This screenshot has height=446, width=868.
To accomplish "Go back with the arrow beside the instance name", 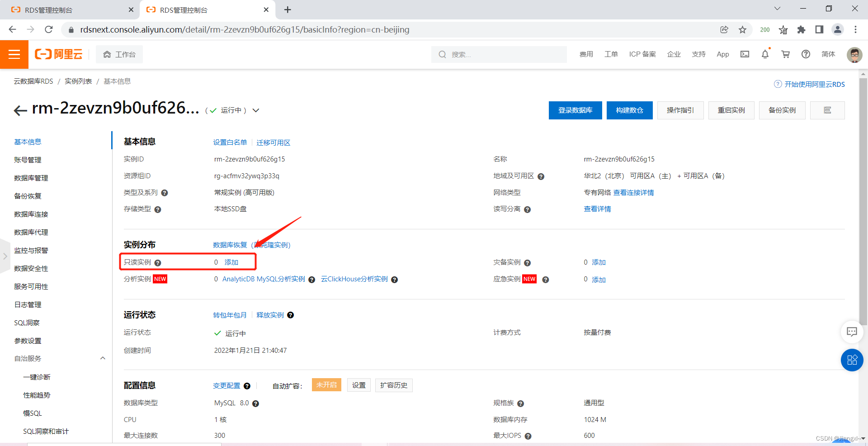I will pyautogui.click(x=20, y=110).
